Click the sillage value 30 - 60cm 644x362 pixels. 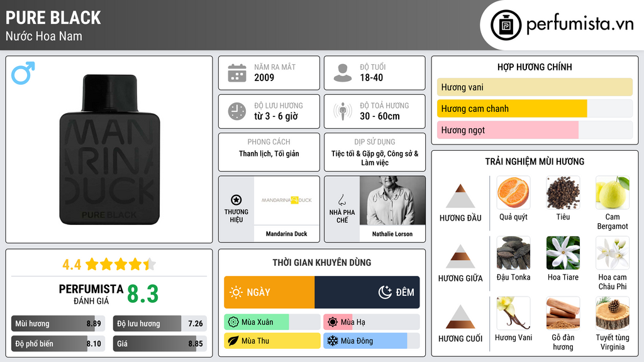[x=380, y=116]
